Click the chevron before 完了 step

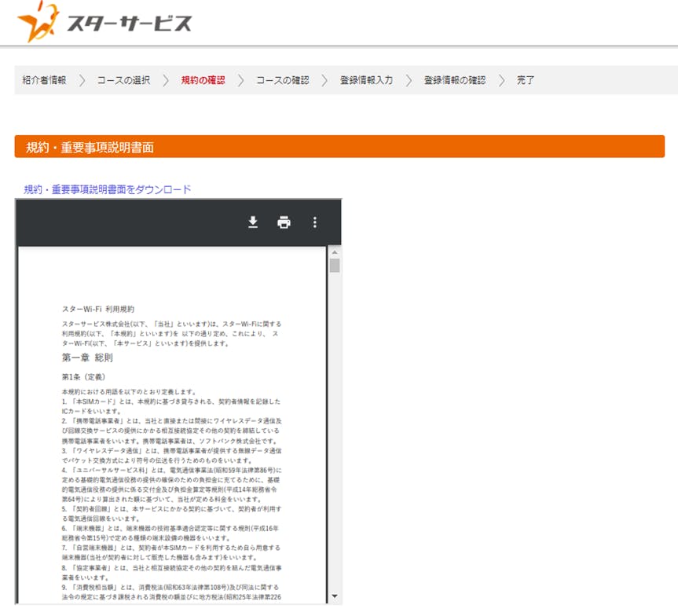(x=501, y=80)
